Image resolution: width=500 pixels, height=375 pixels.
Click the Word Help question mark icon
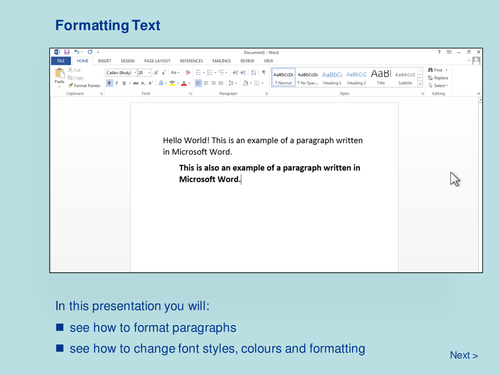(439, 52)
